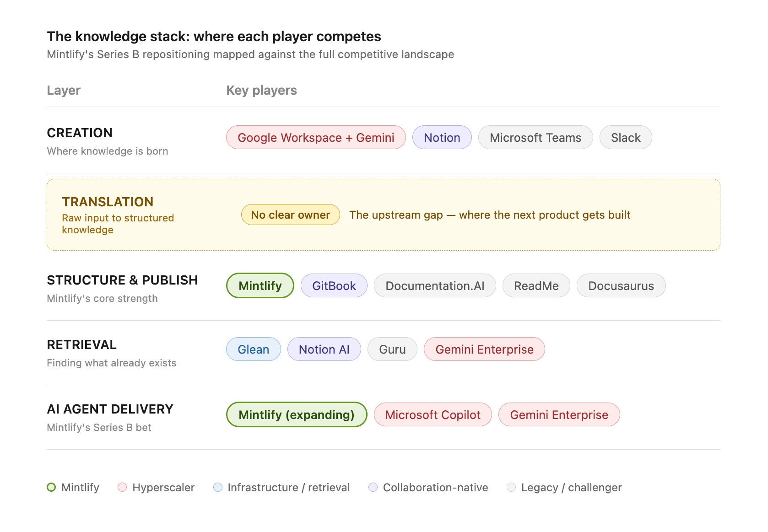
Task: Select the Docusaurus pill
Action: 621,285
